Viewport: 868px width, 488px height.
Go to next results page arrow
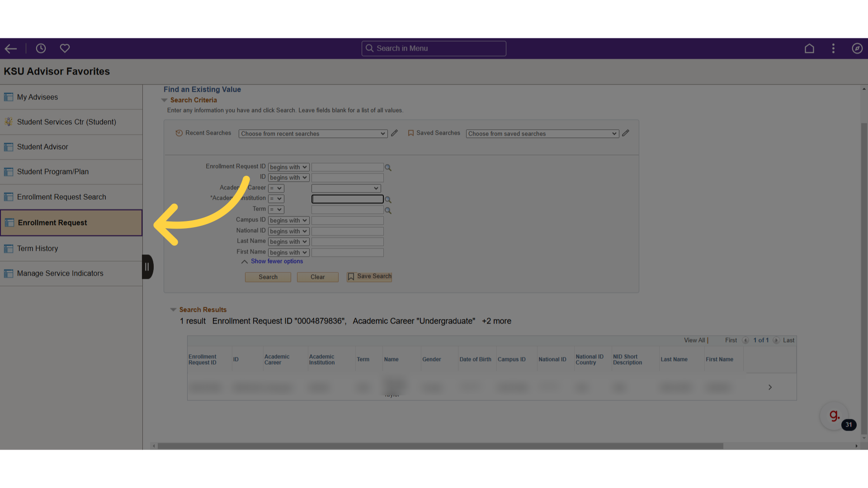[x=776, y=341]
